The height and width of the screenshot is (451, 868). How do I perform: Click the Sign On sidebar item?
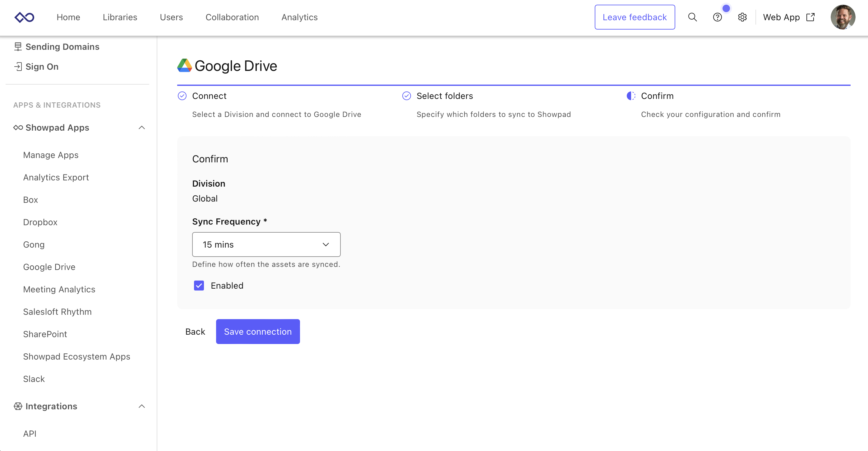click(x=42, y=67)
